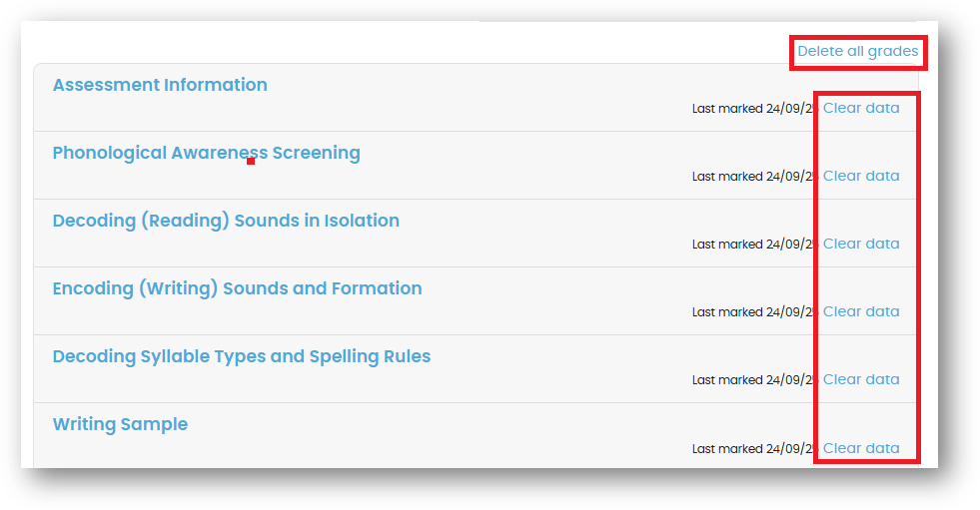Click the small red square marker
Viewport: 980px width, 510px height.
click(251, 161)
